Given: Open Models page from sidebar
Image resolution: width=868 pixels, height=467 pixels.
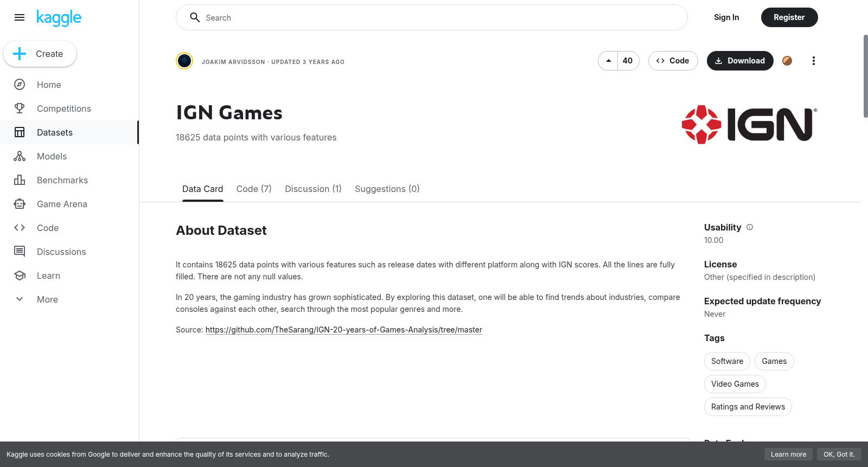Looking at the screenshot, I should (x=69, y=156).
